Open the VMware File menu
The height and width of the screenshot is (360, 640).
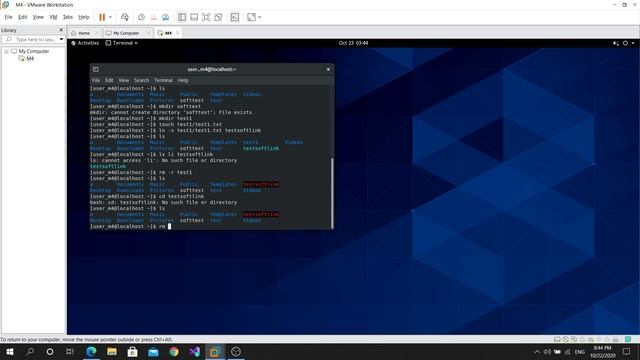9,17
